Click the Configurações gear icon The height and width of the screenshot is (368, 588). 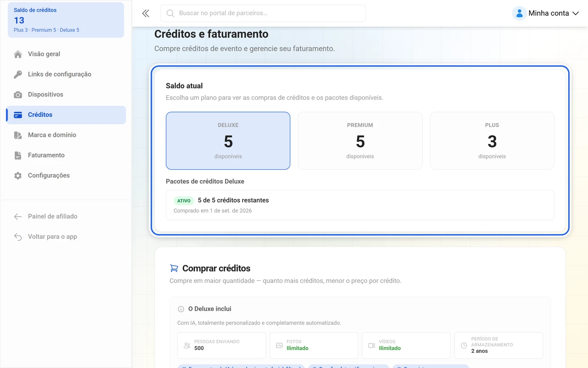(x=18, y=175)
